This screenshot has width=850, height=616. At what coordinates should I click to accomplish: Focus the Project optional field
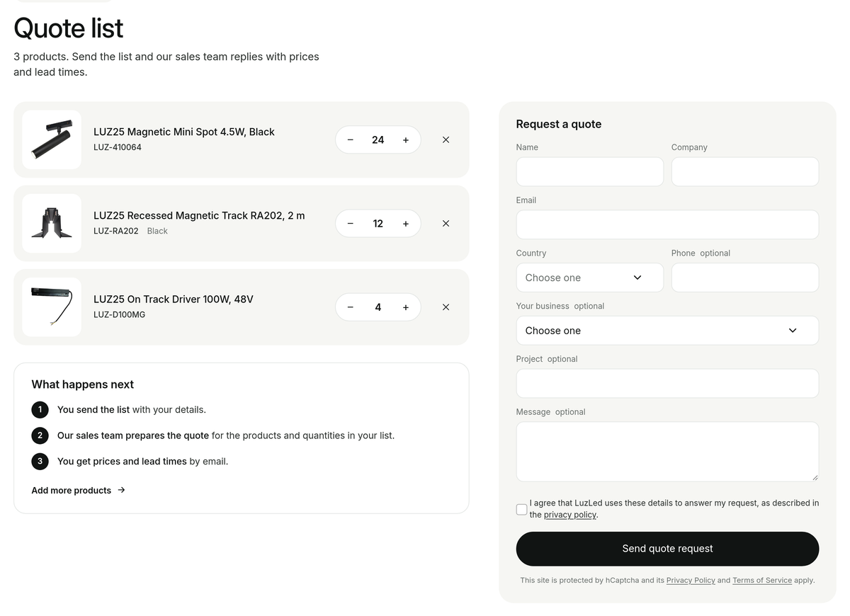pos(667,383)
